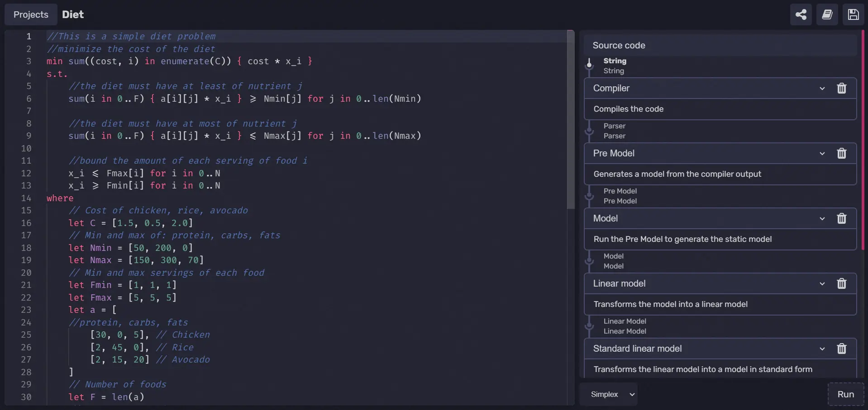Remove the Model stage via trash icon
The width and height of the screenshot is (868, 410).
coord(842,218)
